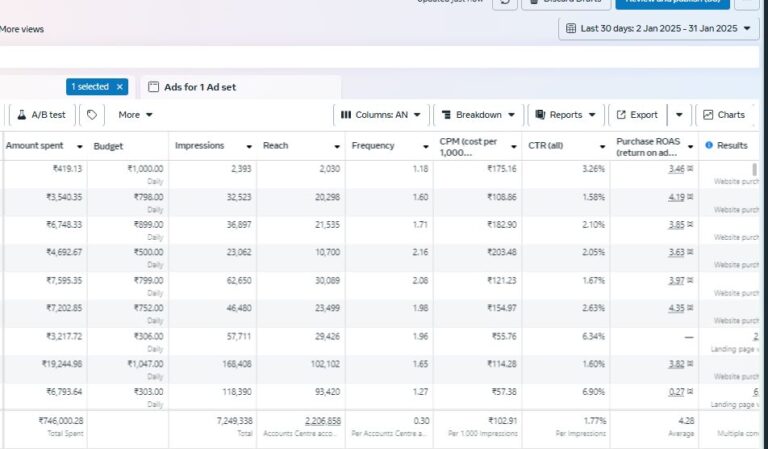Open the arrow dropdown next to Export
Image resolution: width=768 pixels, height=449 pixels.
[679, 115]
